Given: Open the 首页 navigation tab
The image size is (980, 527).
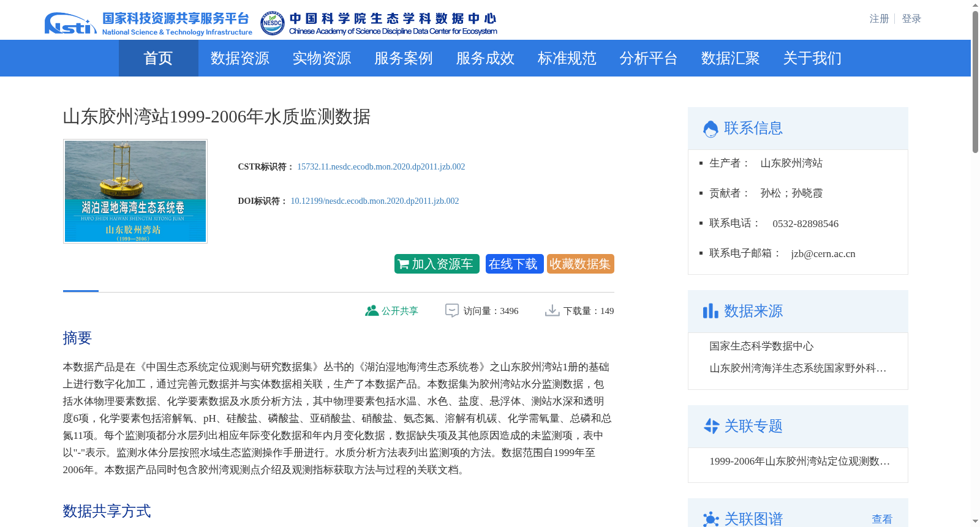Looking at the screenshot, I should click(x=158, y=58).
